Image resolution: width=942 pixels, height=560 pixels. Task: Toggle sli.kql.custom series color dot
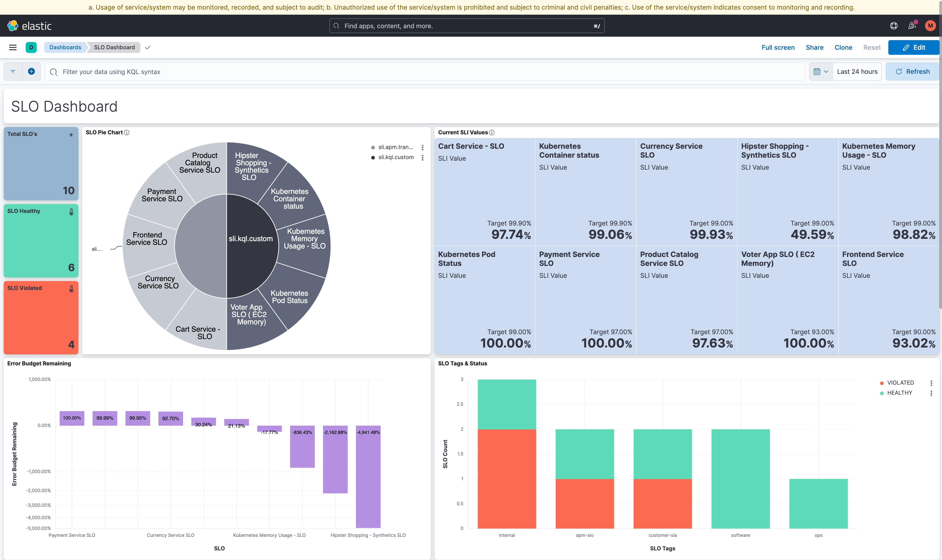[373, 158]
